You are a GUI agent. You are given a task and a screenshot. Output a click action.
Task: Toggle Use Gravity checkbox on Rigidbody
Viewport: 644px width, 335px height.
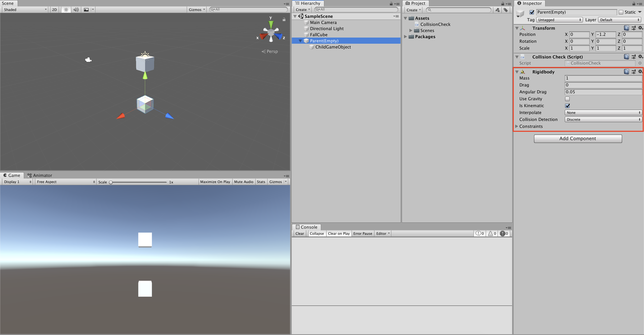pyautogui.click(x=567, y=98)
